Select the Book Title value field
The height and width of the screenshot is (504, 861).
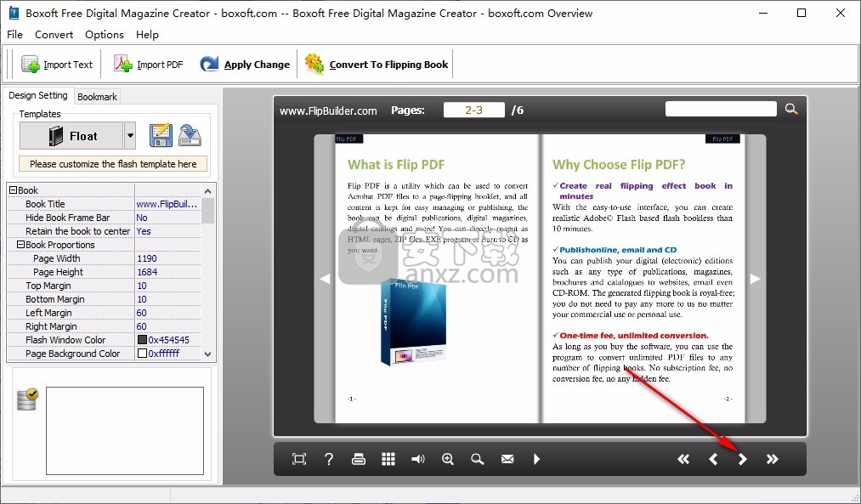tap(167, 204)
